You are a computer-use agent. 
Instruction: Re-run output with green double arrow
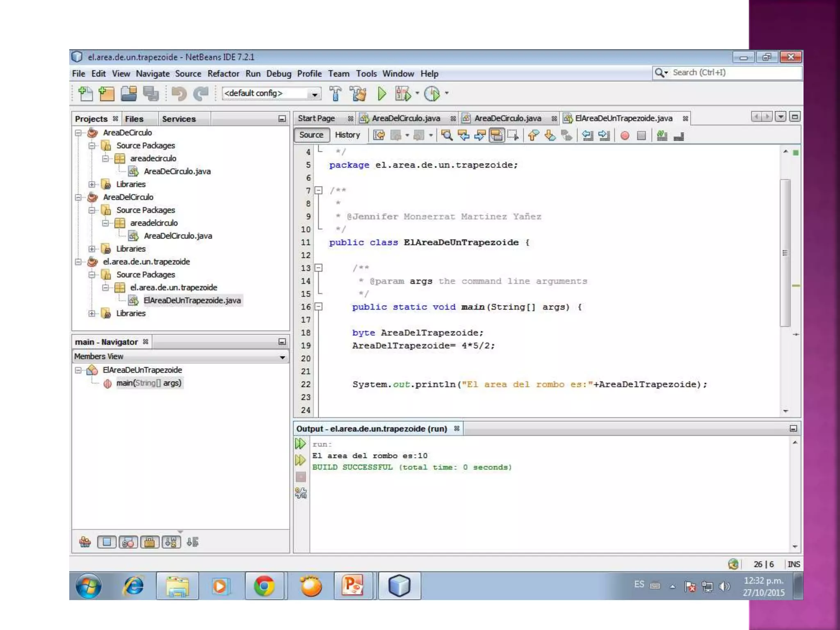pos(300,443)
